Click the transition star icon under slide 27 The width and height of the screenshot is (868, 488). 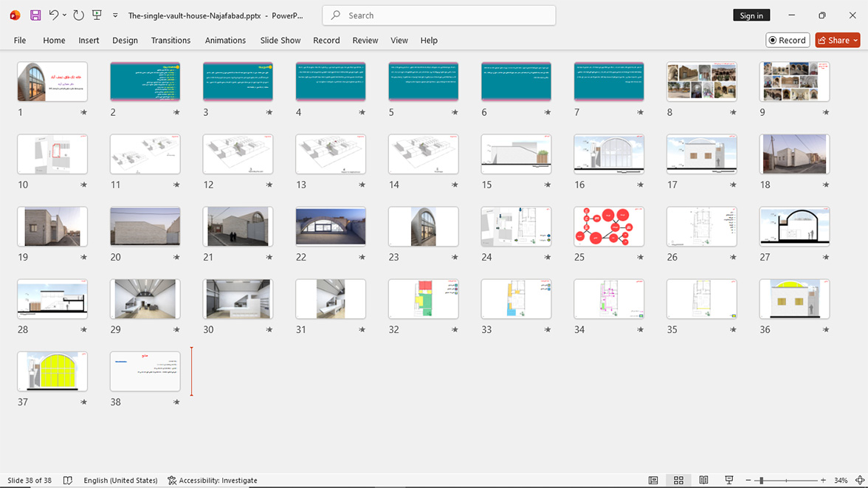(x=826, y=258)
